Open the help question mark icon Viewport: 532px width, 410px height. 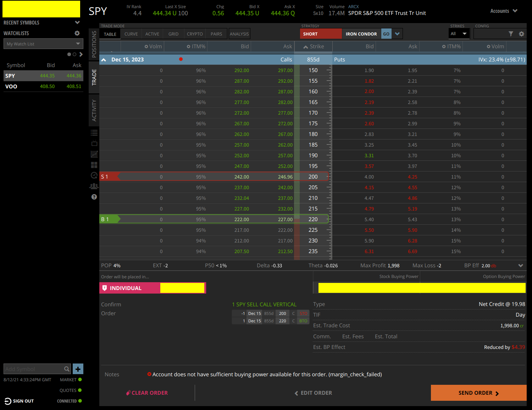(x=94, y=197)
